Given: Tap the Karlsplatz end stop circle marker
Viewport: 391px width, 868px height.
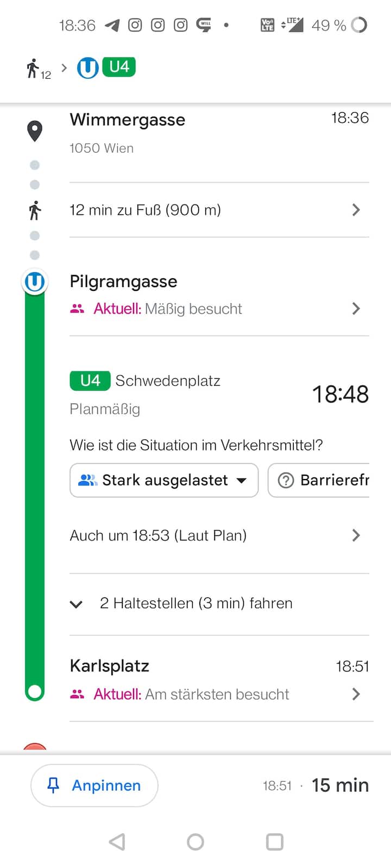Looking at the screenshot, I should tap(35, 692).
